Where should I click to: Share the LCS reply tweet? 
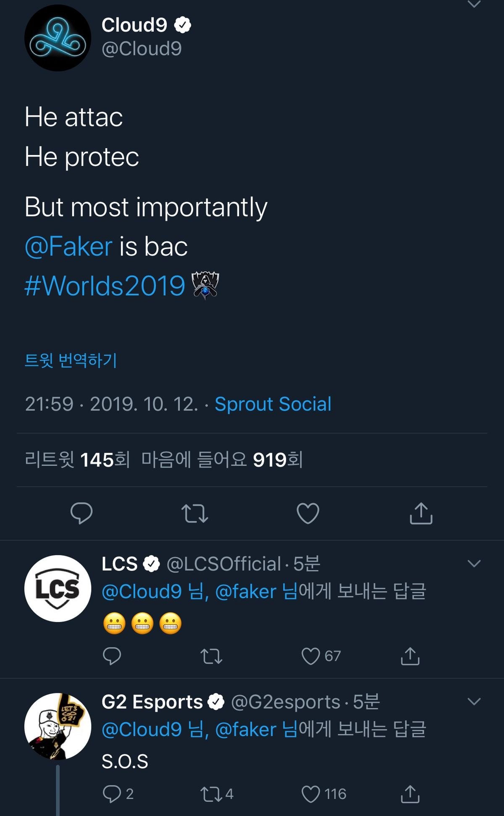410,656
